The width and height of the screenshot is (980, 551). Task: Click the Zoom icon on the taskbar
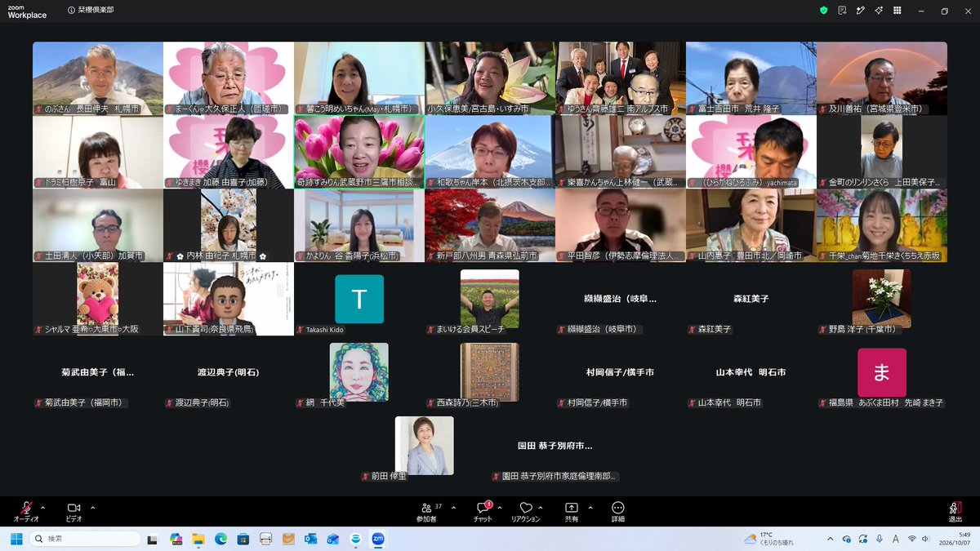coord(377,539)
